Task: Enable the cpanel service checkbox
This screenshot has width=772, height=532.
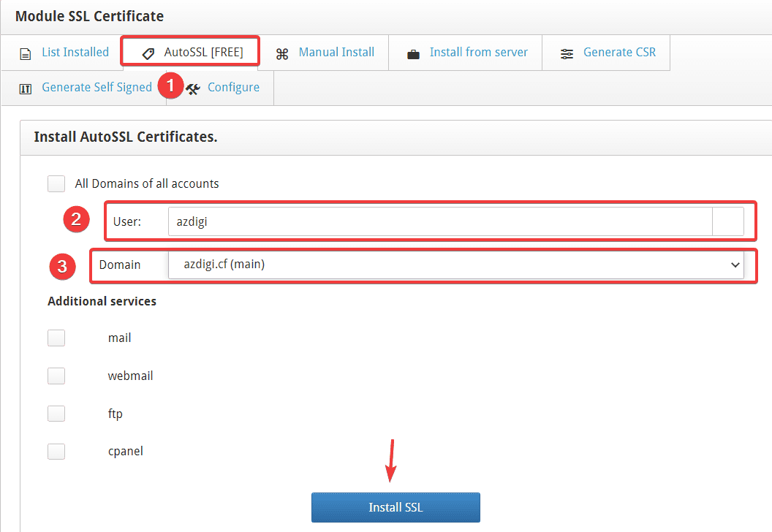Action: pos(56,451)
